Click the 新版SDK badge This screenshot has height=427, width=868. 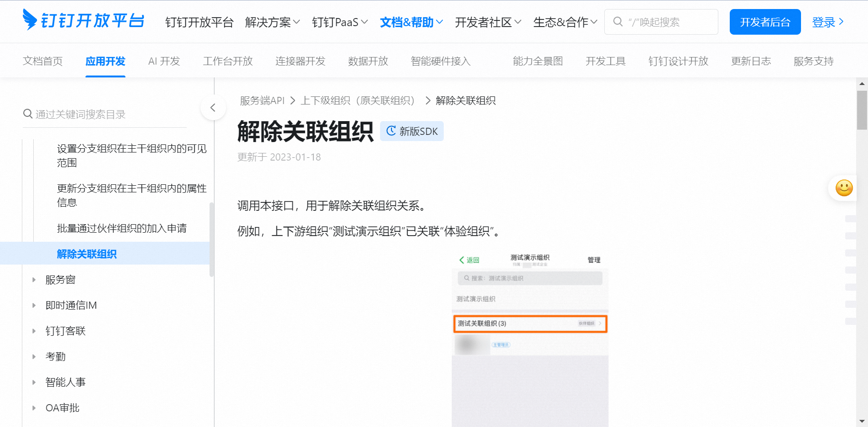click(x=411, y=131)
